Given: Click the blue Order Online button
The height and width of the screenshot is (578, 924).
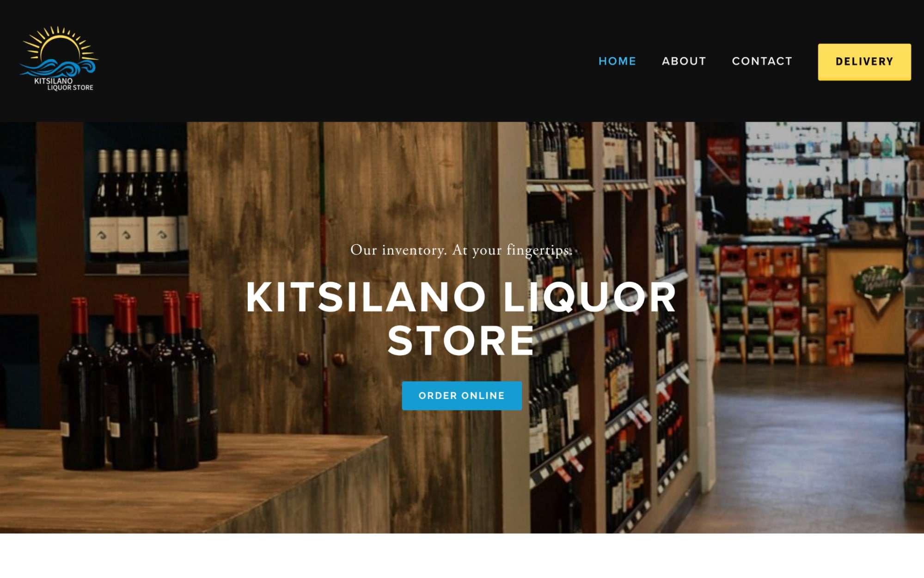Looking at the screenshot, I should pos(462,396).
